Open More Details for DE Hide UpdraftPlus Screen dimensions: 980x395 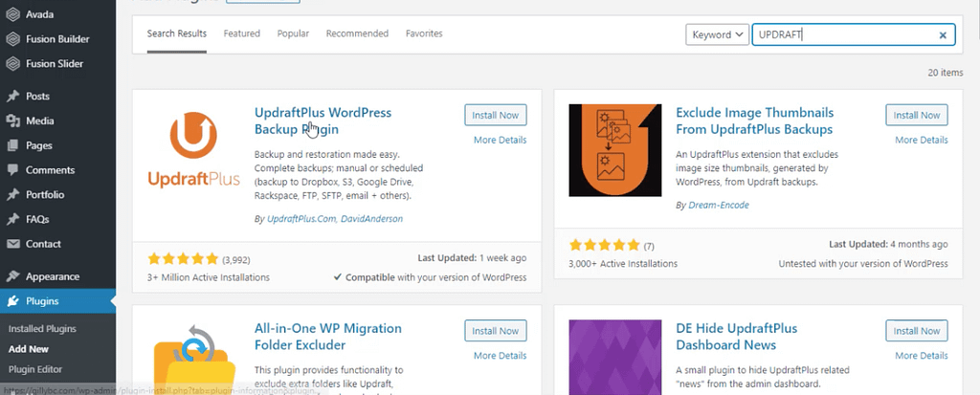pos(922,356)
